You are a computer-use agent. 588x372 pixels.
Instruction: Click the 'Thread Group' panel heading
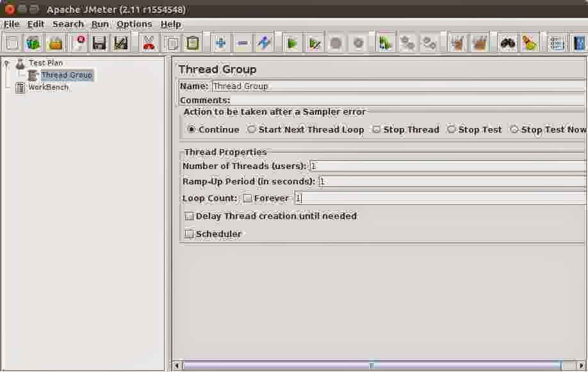(x=218, y=69)
